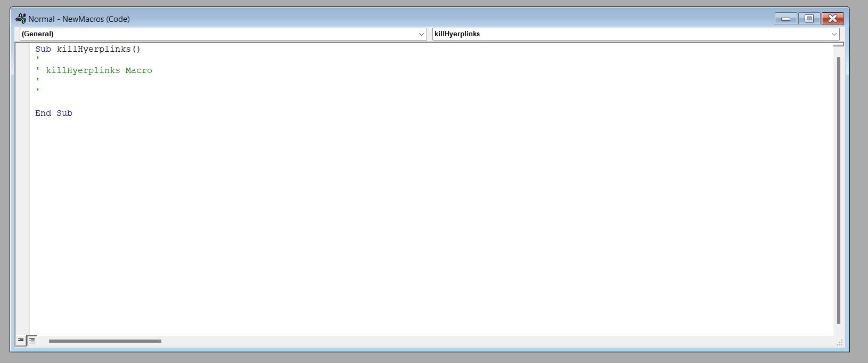
Task: Minimize the NewMacros code window
Action: click(785, 19)
